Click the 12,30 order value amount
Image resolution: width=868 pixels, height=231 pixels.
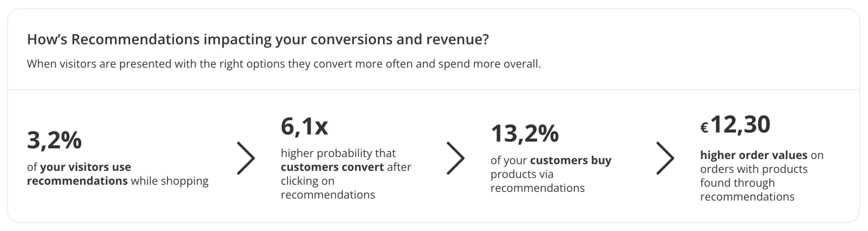pos(740,125)
